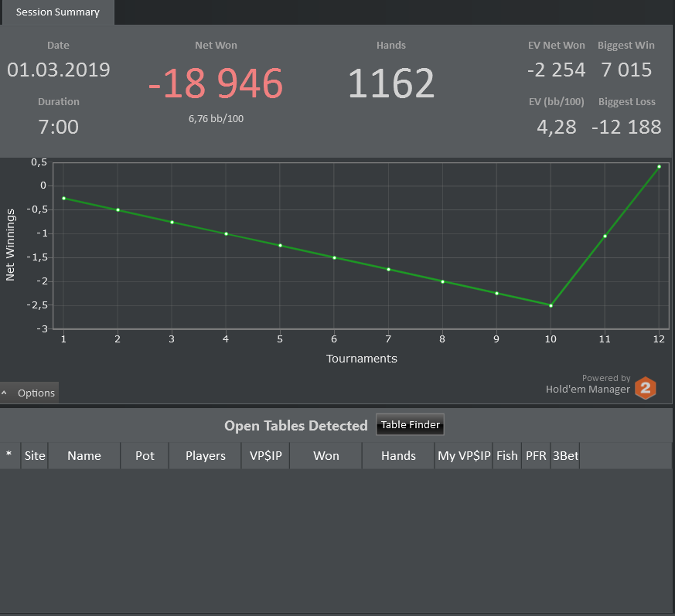Sort tables by the Site column

pos(35,455)
